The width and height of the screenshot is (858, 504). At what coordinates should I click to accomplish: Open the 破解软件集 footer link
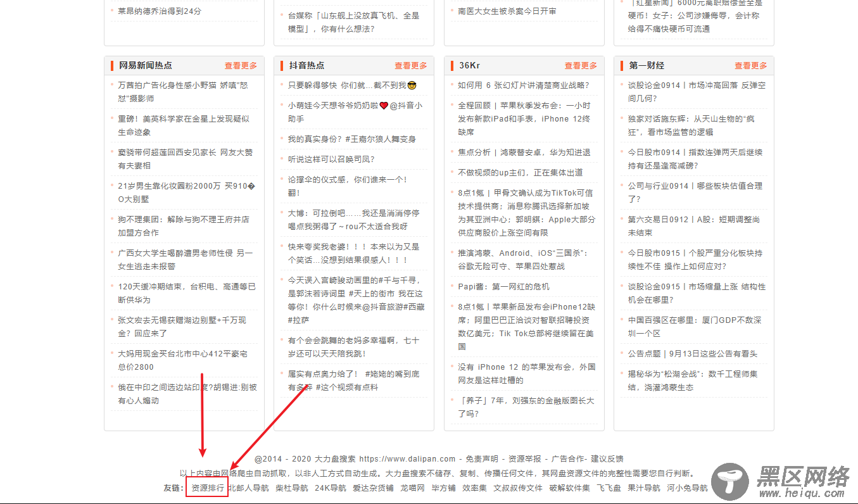click(569, 488)
